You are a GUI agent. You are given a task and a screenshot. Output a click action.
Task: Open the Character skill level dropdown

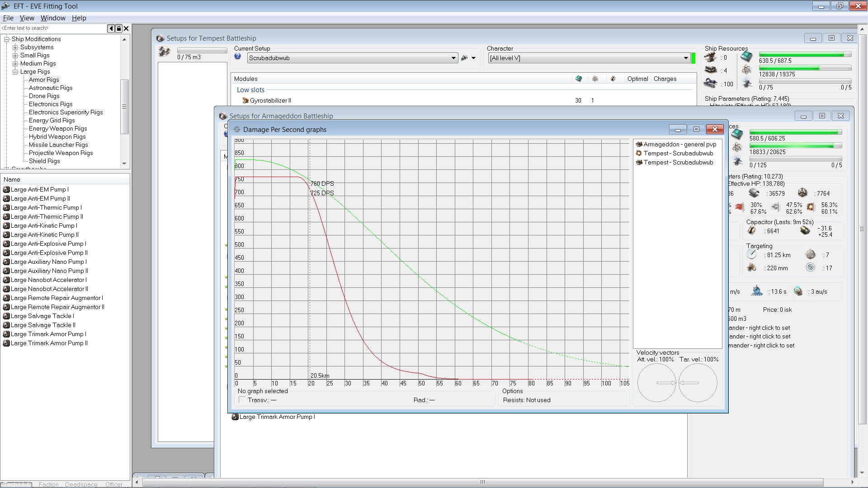pos(686,58)
